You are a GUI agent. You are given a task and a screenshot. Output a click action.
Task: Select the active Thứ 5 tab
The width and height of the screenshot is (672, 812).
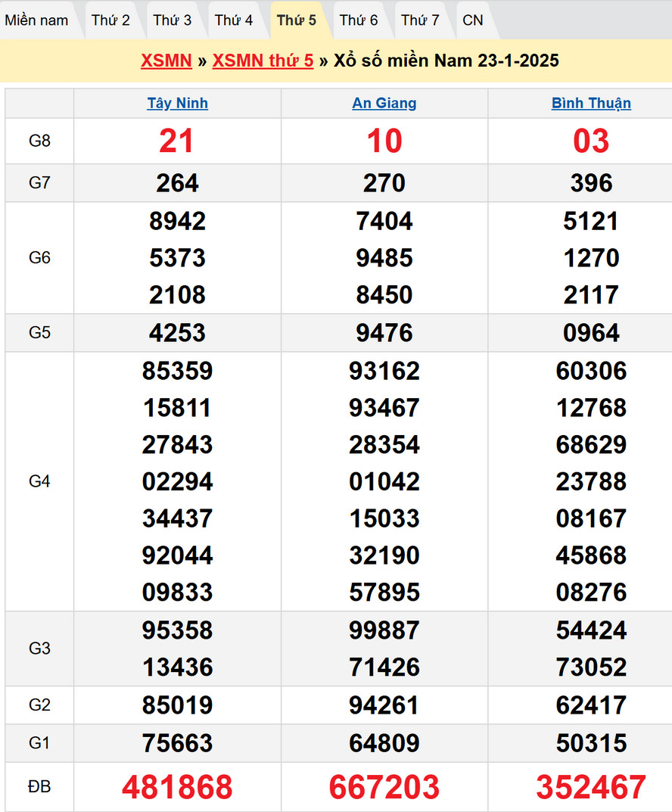point(297,20)
